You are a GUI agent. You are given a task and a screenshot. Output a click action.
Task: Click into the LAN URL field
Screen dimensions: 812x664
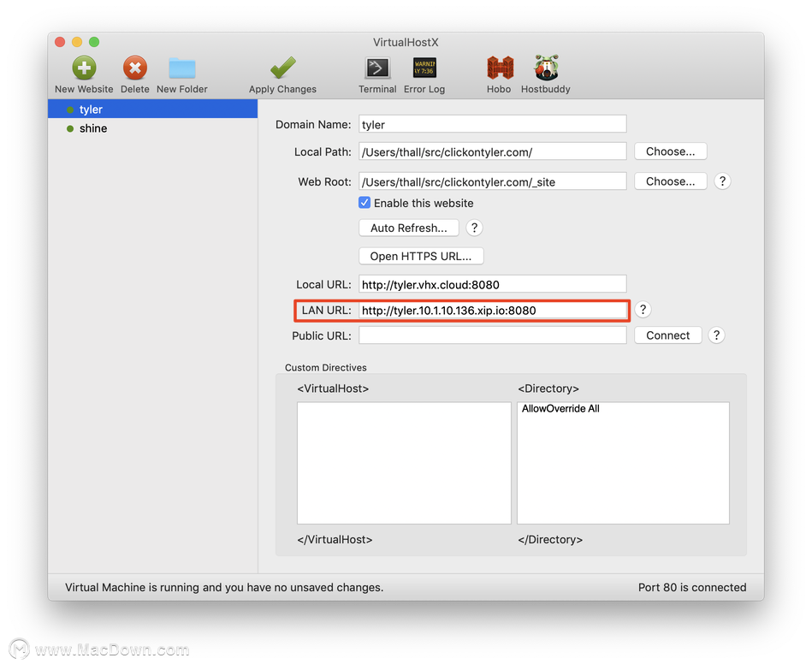[493, 311]
